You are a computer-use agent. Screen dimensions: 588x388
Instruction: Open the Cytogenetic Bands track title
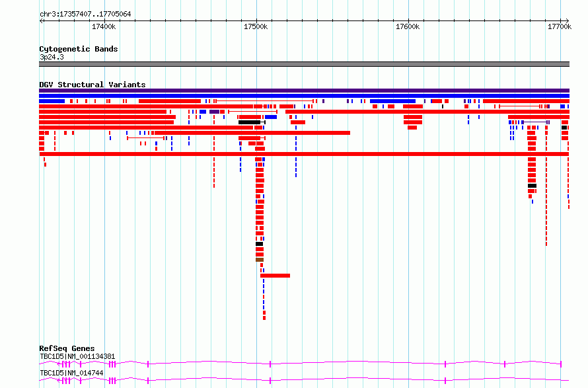(79, 49)
